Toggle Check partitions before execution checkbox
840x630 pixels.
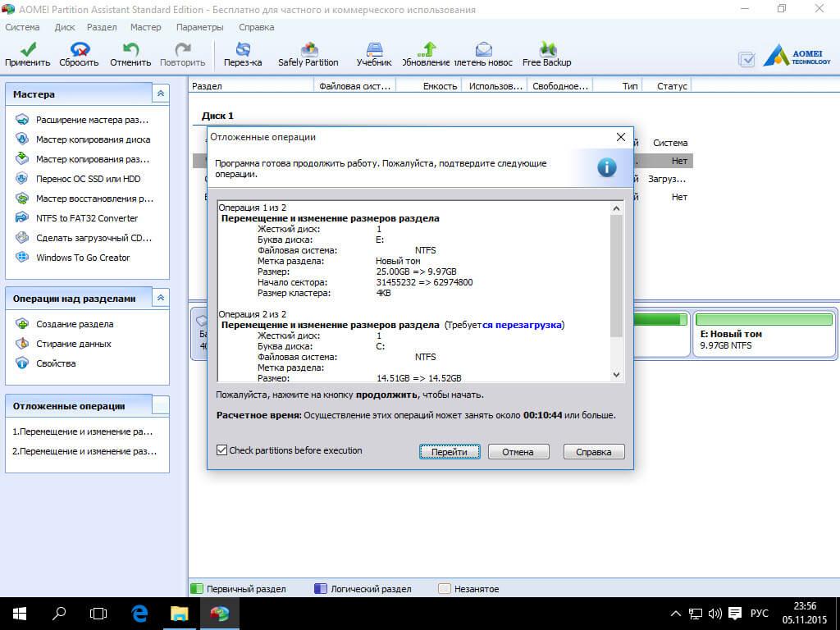tap(221, 450)
